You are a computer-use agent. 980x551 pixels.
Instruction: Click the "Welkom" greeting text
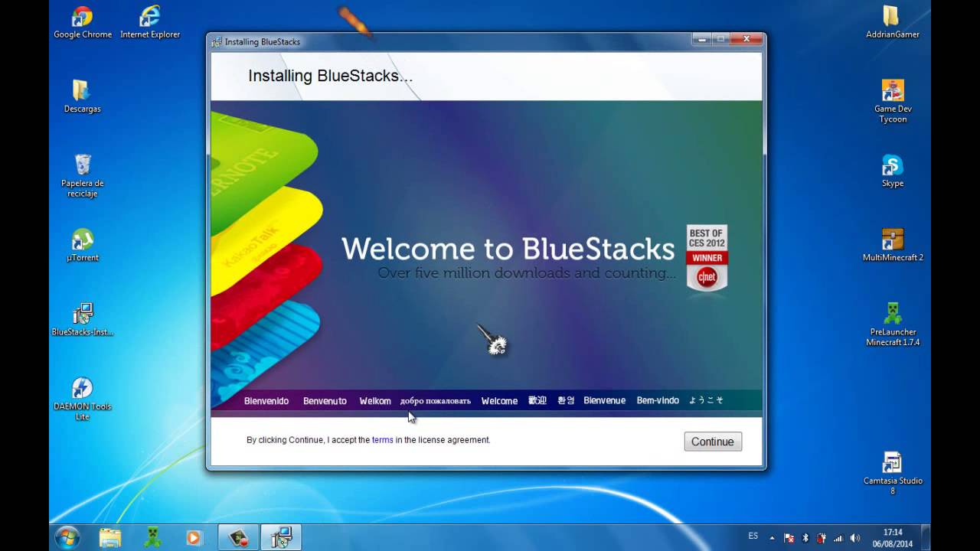(375, 400)
